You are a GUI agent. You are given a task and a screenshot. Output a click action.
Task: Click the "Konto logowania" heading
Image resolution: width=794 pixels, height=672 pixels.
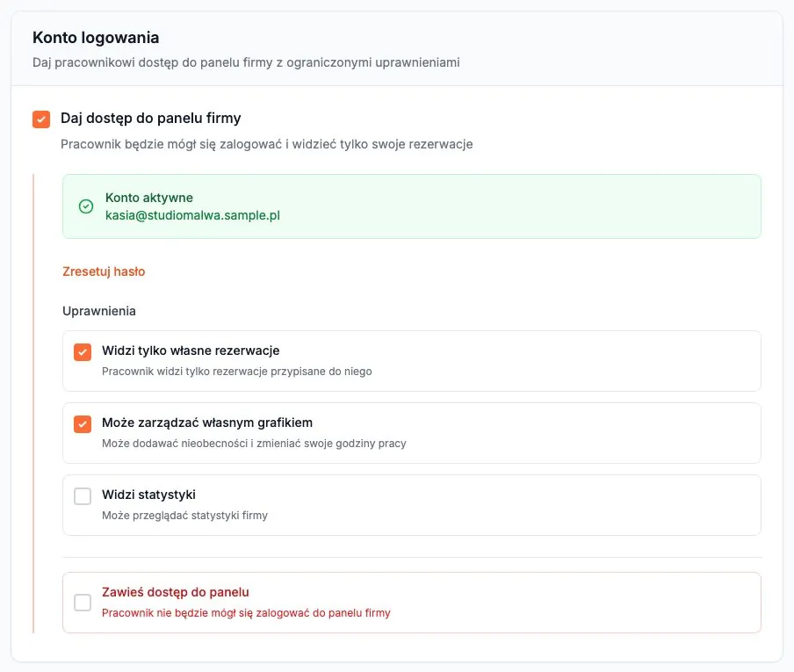(96, 38)
